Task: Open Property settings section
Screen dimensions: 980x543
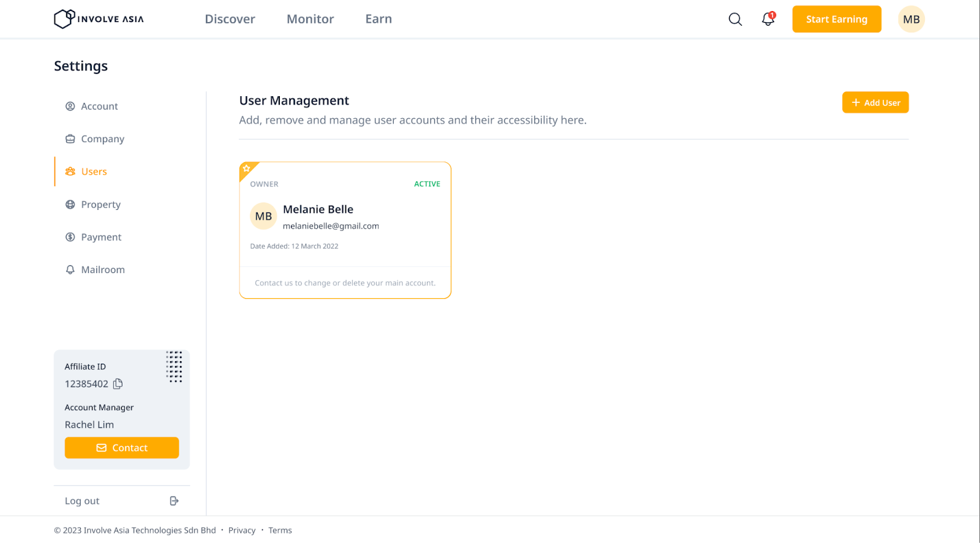Action: click(100, 204)
